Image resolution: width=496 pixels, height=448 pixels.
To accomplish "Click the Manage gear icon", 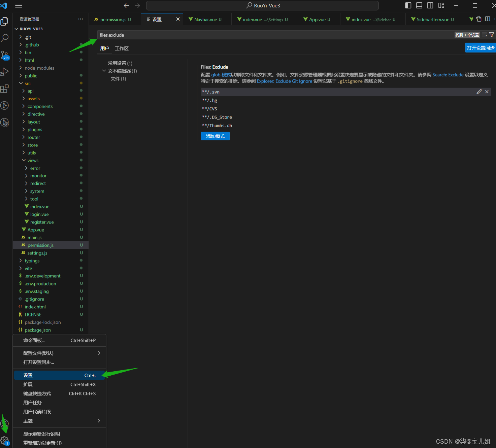I will tap(5, 440).
